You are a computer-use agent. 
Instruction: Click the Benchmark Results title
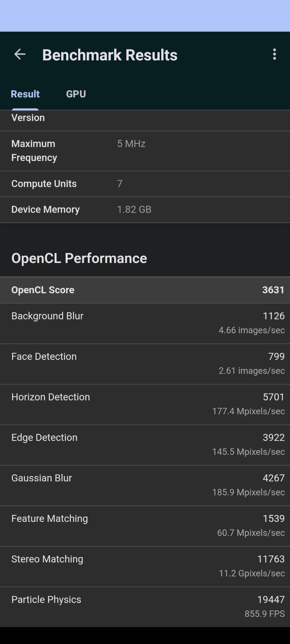(x=110, y=54)
